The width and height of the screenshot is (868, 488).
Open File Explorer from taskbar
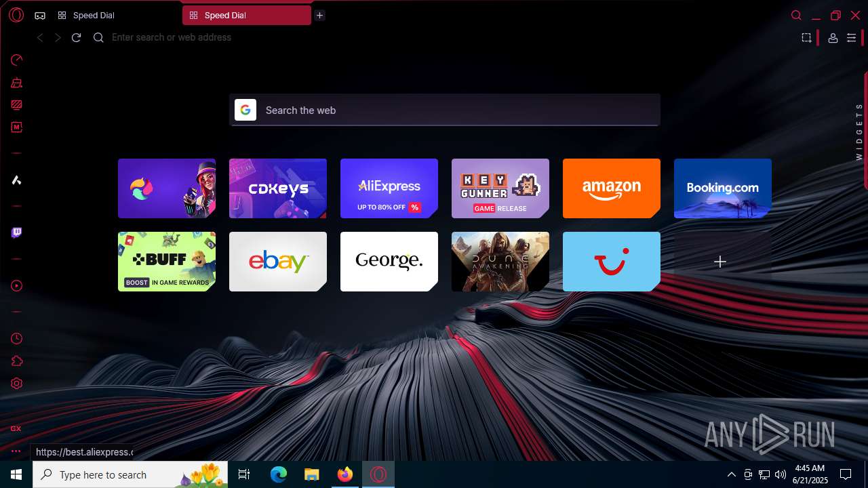point(312,474)
